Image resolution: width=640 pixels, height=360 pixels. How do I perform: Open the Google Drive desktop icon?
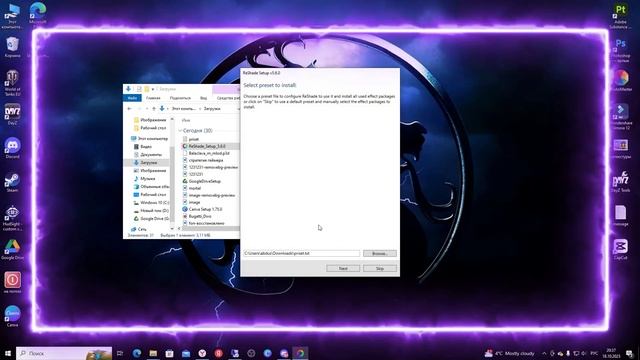click(x=12, y=250)
